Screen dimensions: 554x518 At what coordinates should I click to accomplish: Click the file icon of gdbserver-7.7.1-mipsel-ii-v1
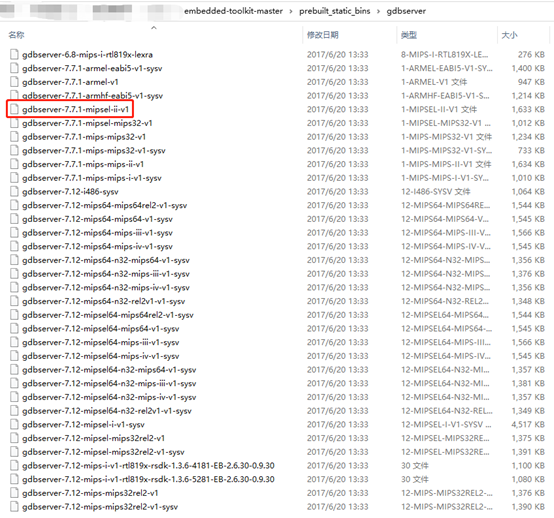pyautogui.click(x=14, y=109)
